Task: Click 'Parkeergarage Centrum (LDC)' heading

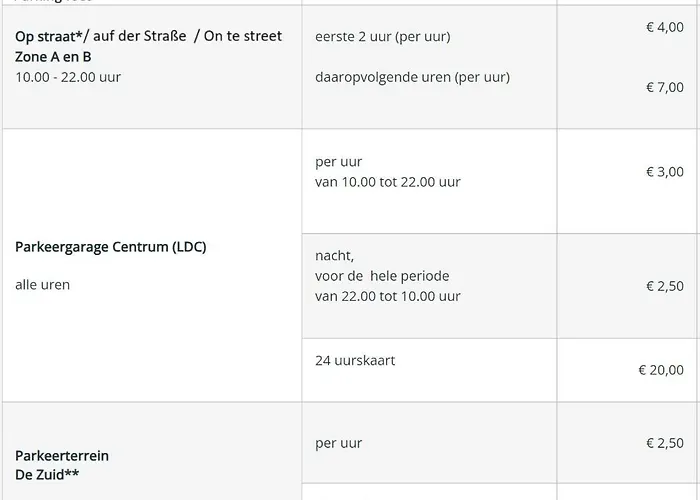Action: 110,246
